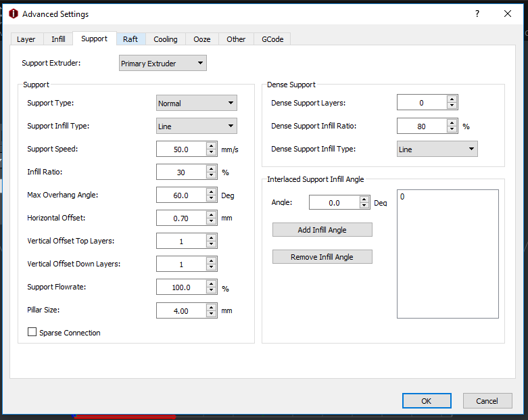Decrease Horizontal Offset spinner value
The width and height of the screenshot is (528, 420).
point(212,222)
